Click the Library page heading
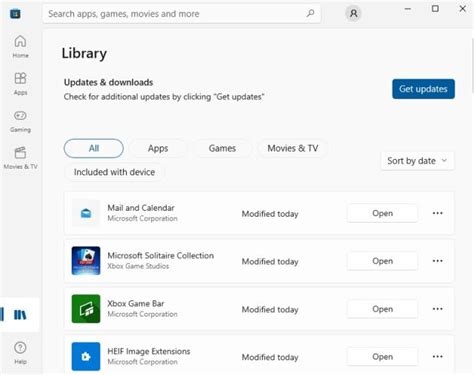474x375 pixels. pos(84,53)
